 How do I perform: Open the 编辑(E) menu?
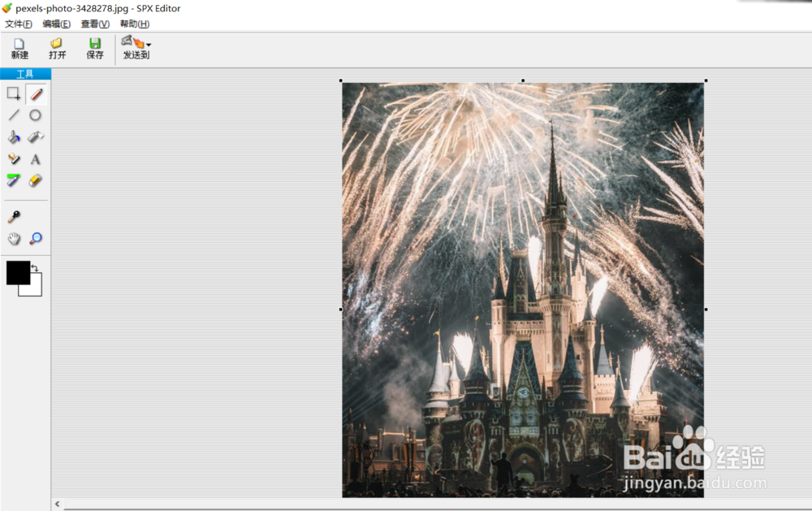tap(57, 24)
